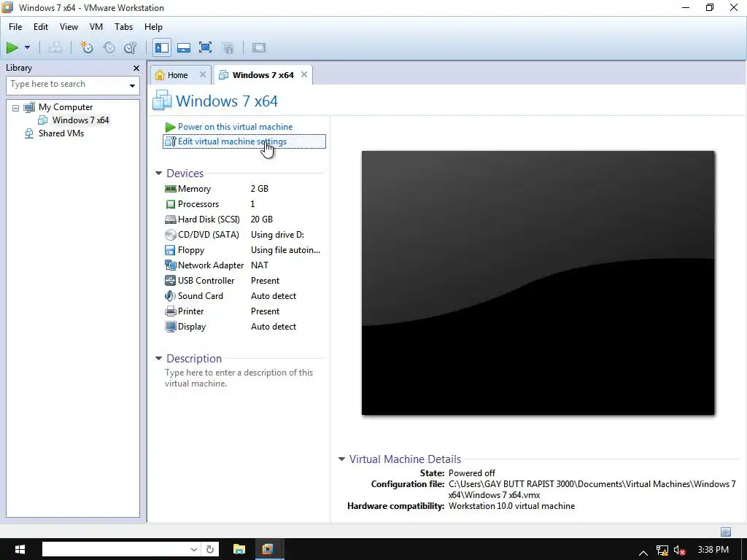The image size is (747, 560).
Task: Click the taskbar address bar dropdown arrow
Action: coord(194,550)
